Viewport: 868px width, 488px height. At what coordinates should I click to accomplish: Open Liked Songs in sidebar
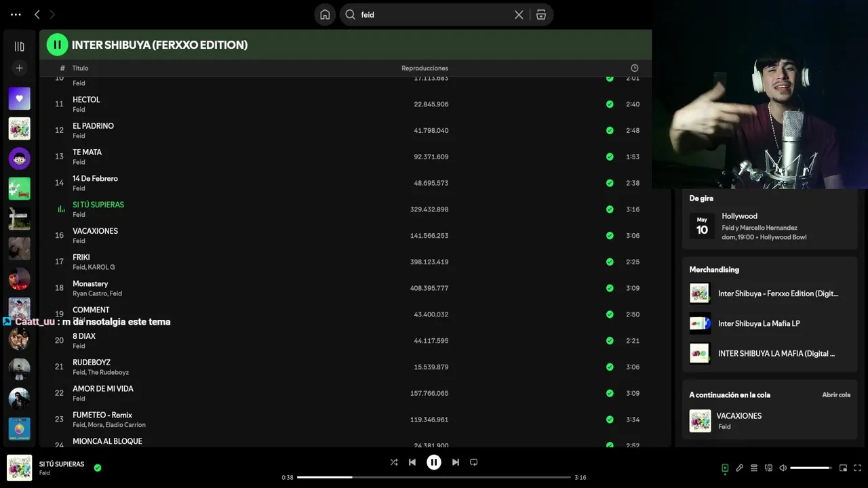coord(19,98)
